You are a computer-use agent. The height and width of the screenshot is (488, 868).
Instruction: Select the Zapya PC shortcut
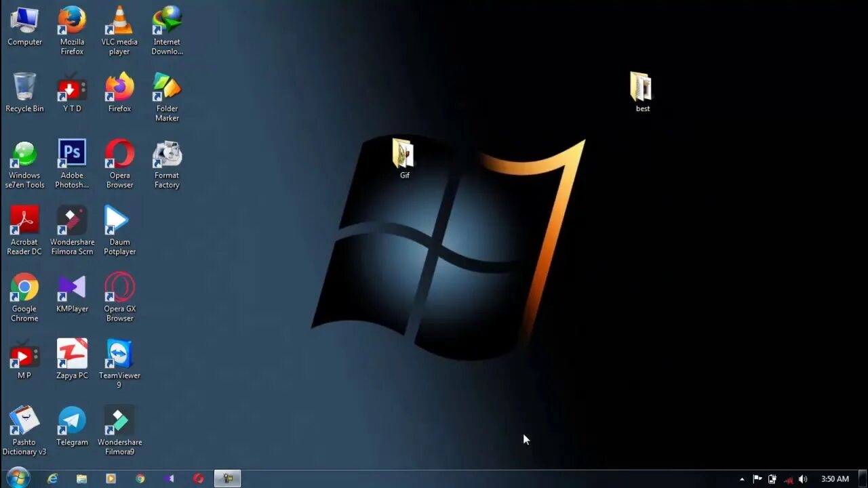(x=72, y=359)
